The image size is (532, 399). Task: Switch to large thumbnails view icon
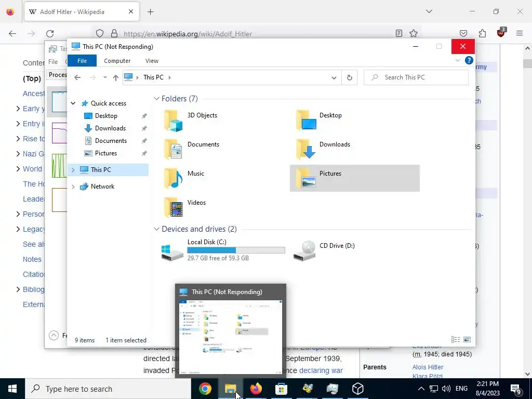pos(467,340)
